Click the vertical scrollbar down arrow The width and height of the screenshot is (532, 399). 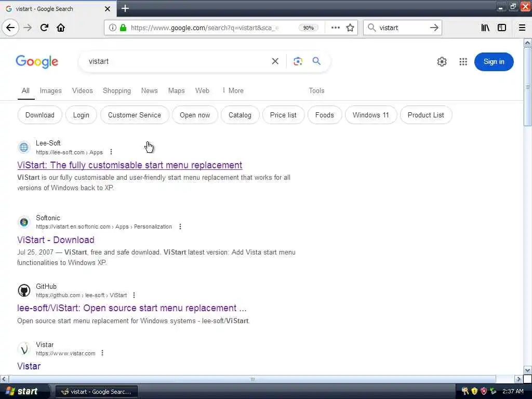point(527,370)
